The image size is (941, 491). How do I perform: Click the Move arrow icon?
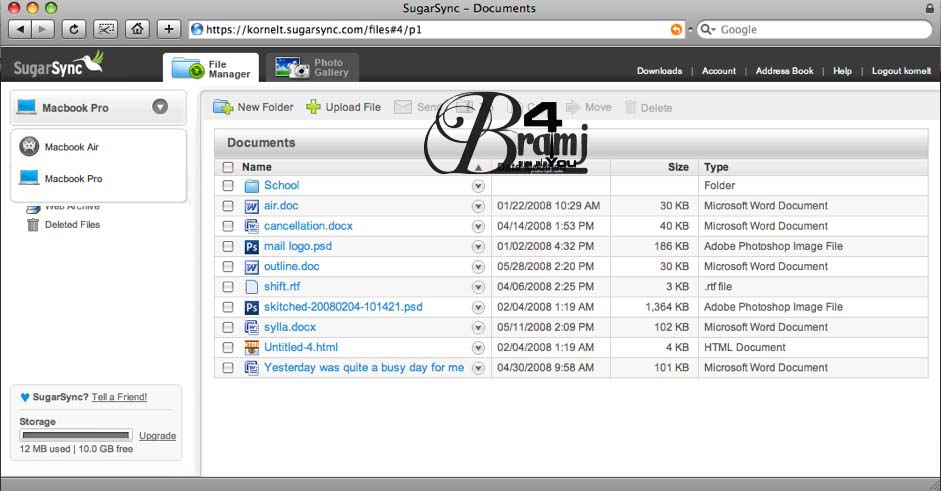573,107
